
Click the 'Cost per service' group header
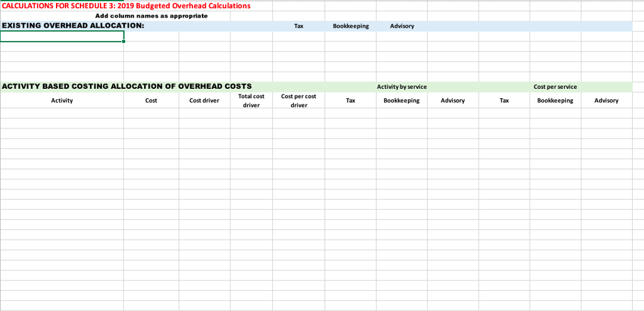coord(555,87)
